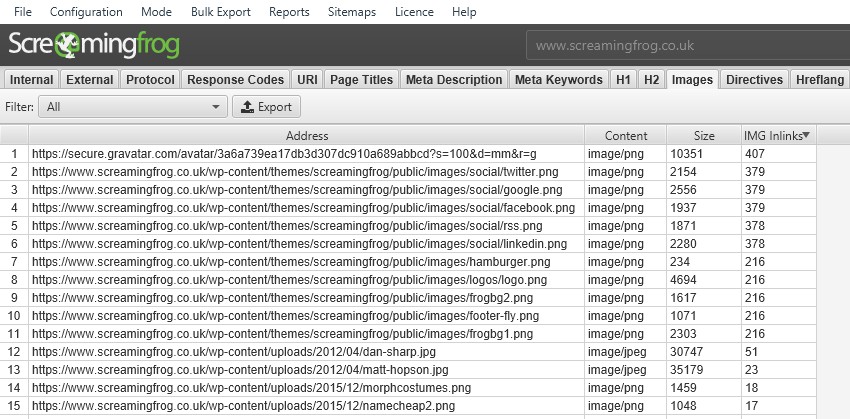Viewport: 850px width, 419px height.
Task: Click size value 234
Action: click(680, 262)
